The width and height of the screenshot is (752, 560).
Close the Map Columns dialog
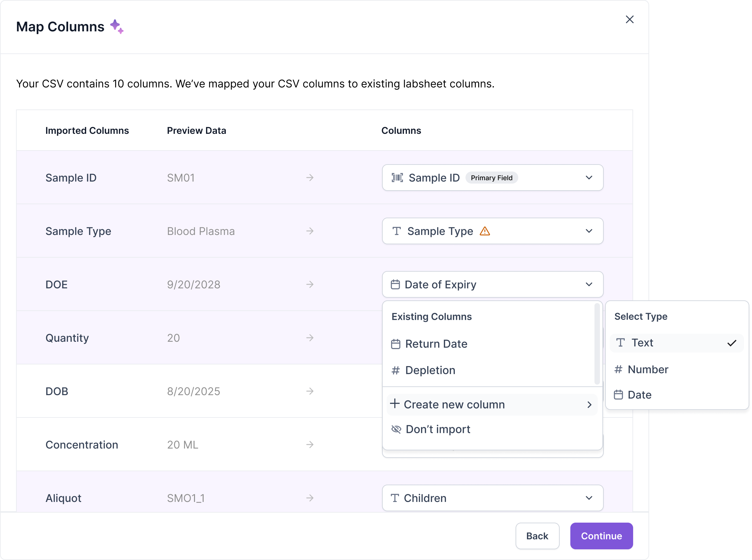tap(629, 20)
